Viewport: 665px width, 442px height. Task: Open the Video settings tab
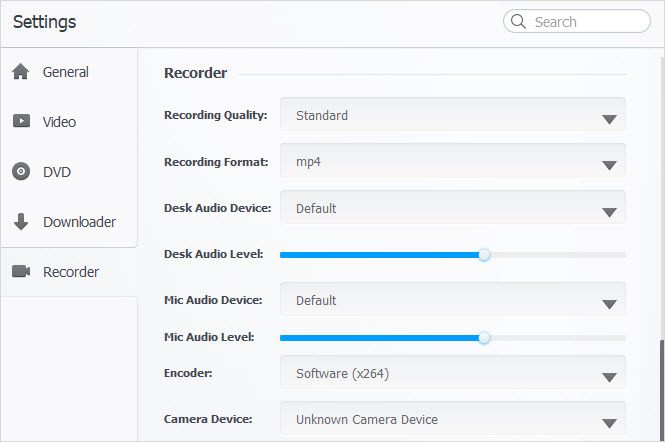point(59,122)
